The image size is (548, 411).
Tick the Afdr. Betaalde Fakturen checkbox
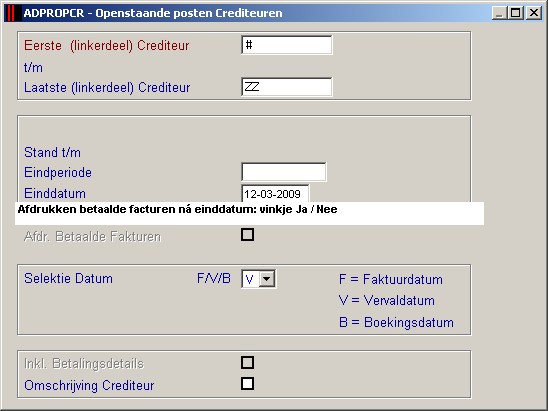(247, 235)
